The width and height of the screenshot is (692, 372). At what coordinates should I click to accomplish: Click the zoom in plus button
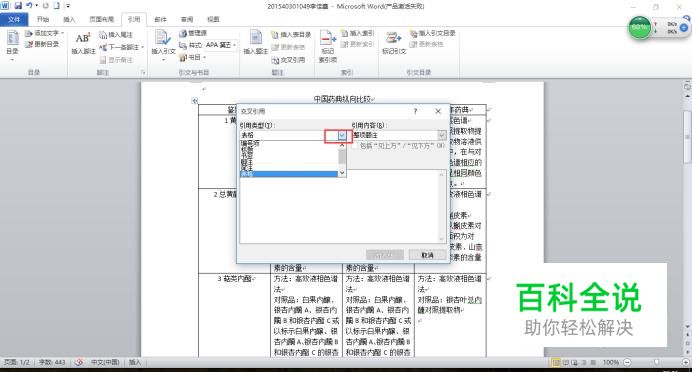pyautogui.click(x=685, y=362)
